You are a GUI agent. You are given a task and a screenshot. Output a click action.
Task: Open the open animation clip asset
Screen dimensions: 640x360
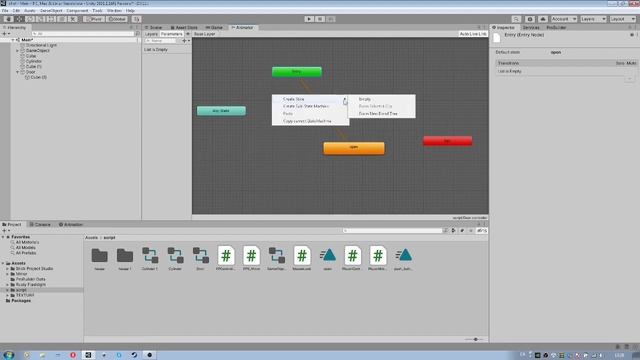[327, 258]
